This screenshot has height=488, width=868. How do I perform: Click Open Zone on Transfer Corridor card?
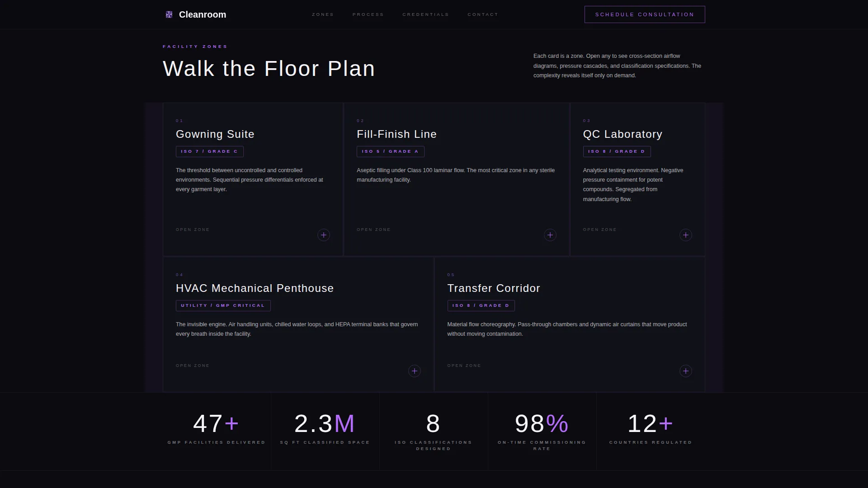coord(464,366)
